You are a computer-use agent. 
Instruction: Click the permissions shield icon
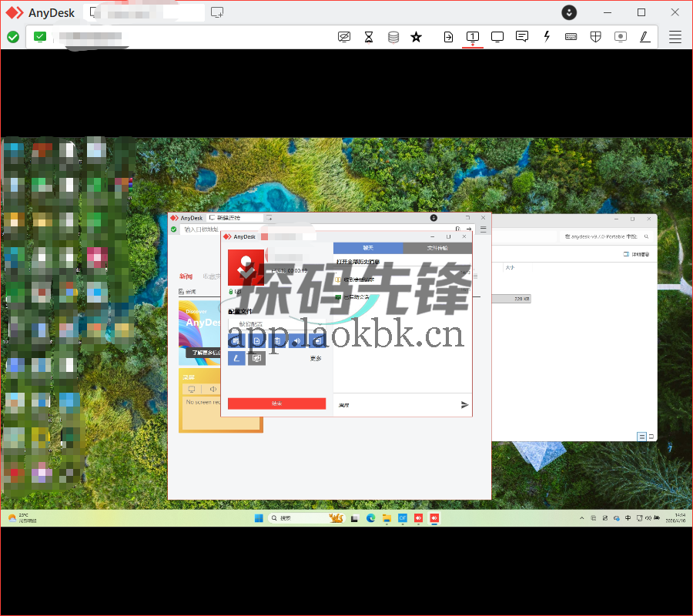(595, 36)
